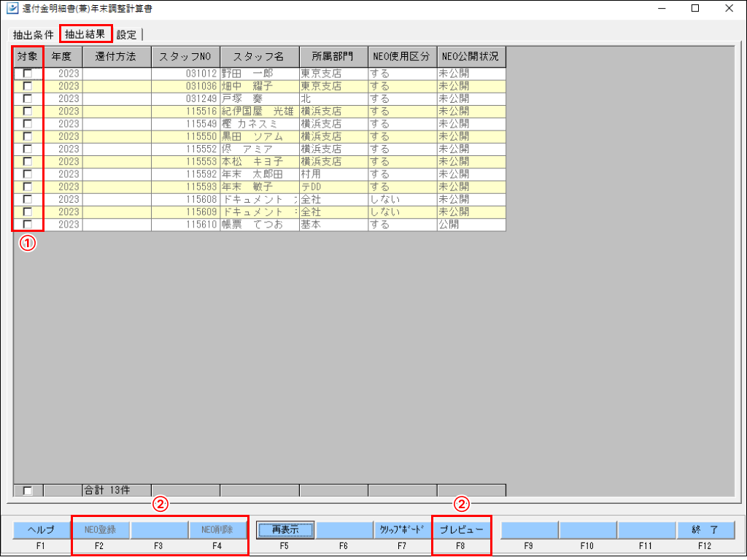Select the staff number cell 031012
The height and width of the screenshot is (560, 747).
[186, 74]
